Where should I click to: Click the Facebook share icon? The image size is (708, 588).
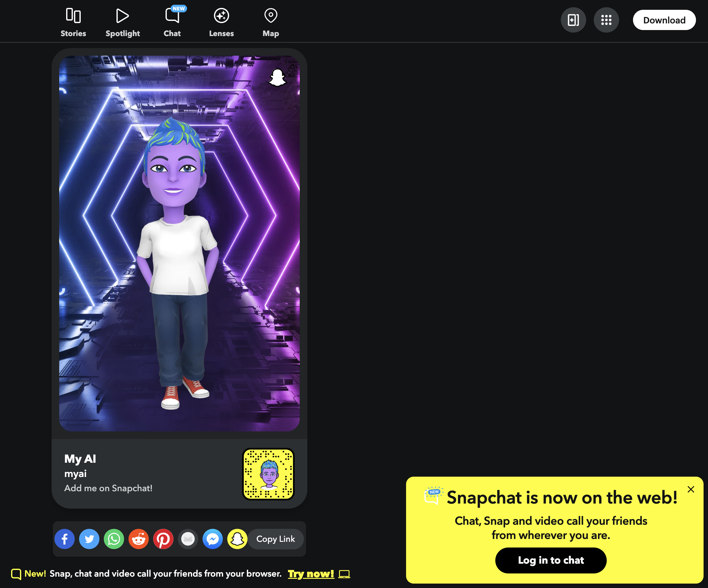tap(65, 539)
